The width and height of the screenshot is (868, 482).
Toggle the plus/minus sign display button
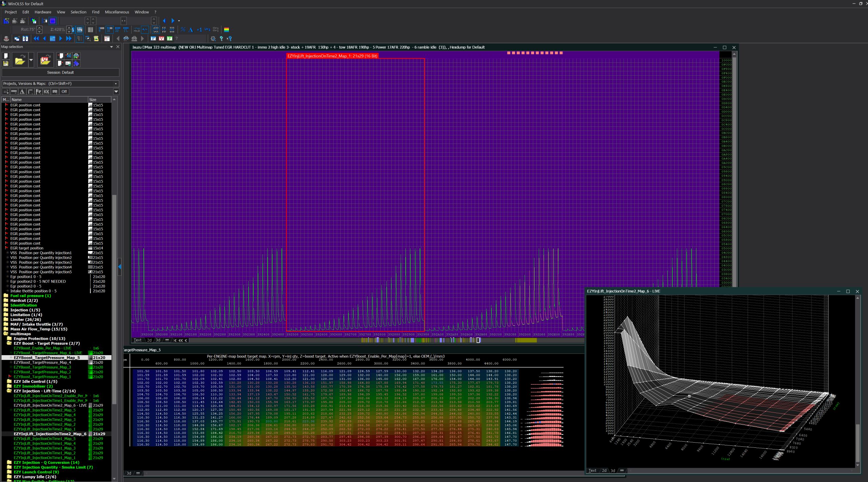[145, 30]
